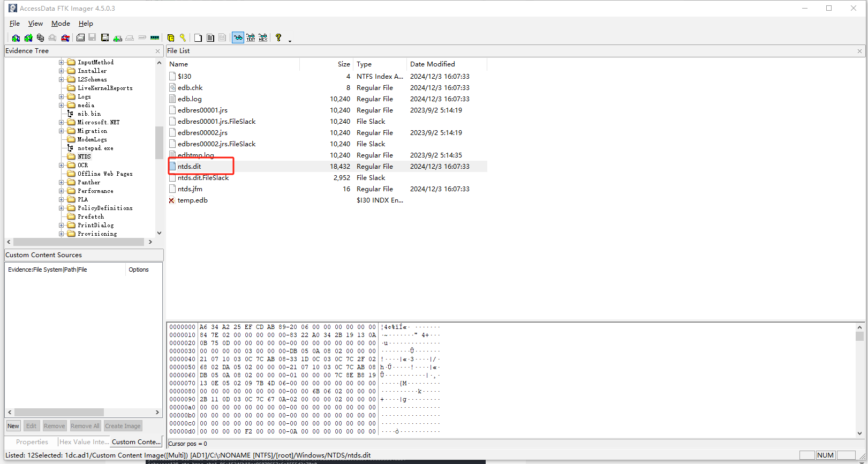This screenshot has height=464, width=868.
Task: Select the Offline Web Pages folder
Action: tap(105, 174)
